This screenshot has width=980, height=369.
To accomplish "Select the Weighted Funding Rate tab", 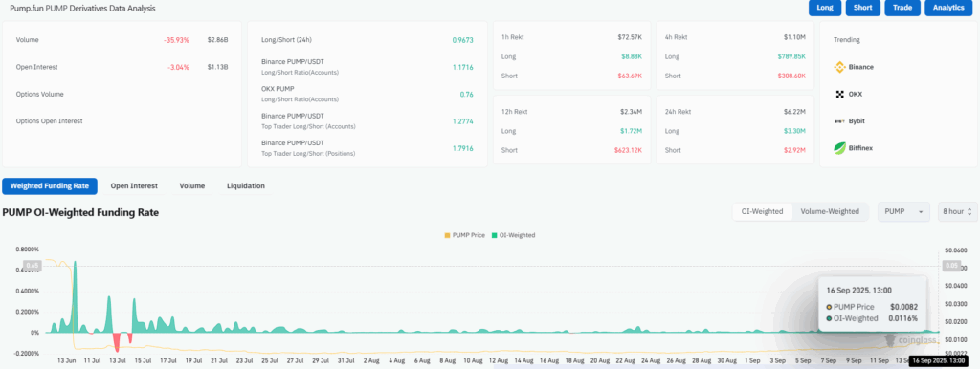I will (50, 186).
